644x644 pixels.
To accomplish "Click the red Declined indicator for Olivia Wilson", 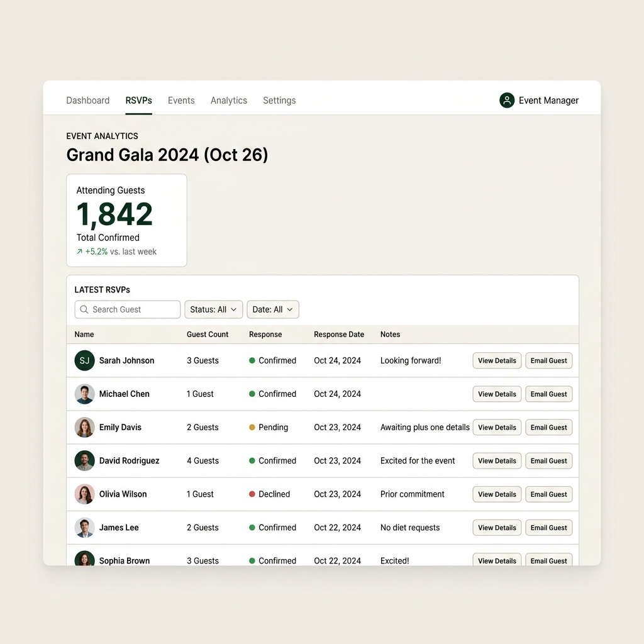I will coord(252,494).
